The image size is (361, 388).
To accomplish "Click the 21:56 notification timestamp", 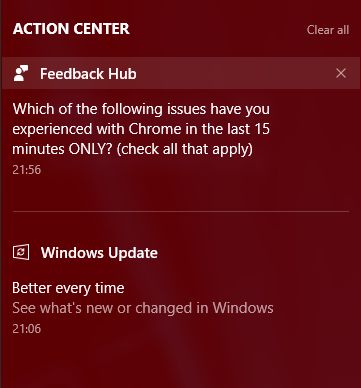I will pos(27,170).
